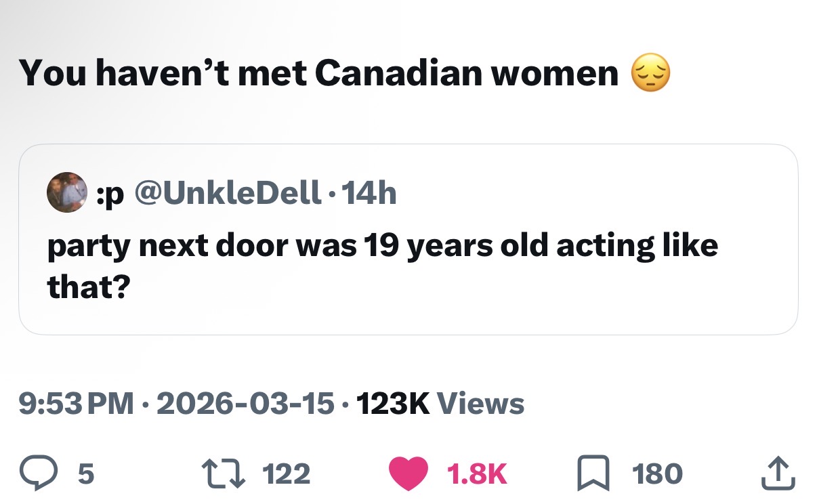Open the @UnkleDell handle link
This screenshot has height=504, width=817.
228,194
